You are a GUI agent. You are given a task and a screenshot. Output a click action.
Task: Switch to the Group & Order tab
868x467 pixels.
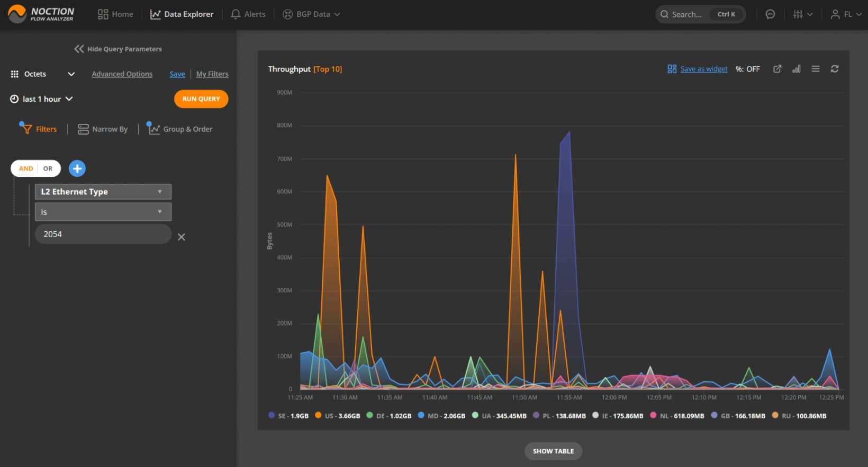180,129
